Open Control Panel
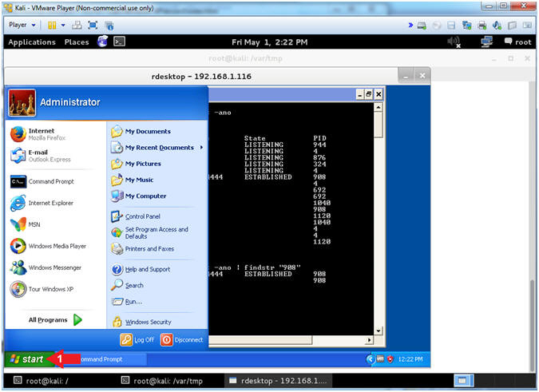 point(136,216)
